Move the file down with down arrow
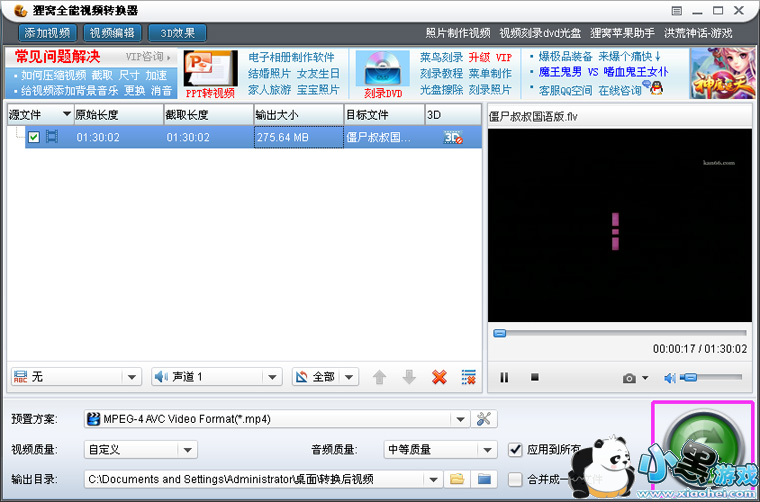This screenshot has width=760, height=502. [410, 377]
